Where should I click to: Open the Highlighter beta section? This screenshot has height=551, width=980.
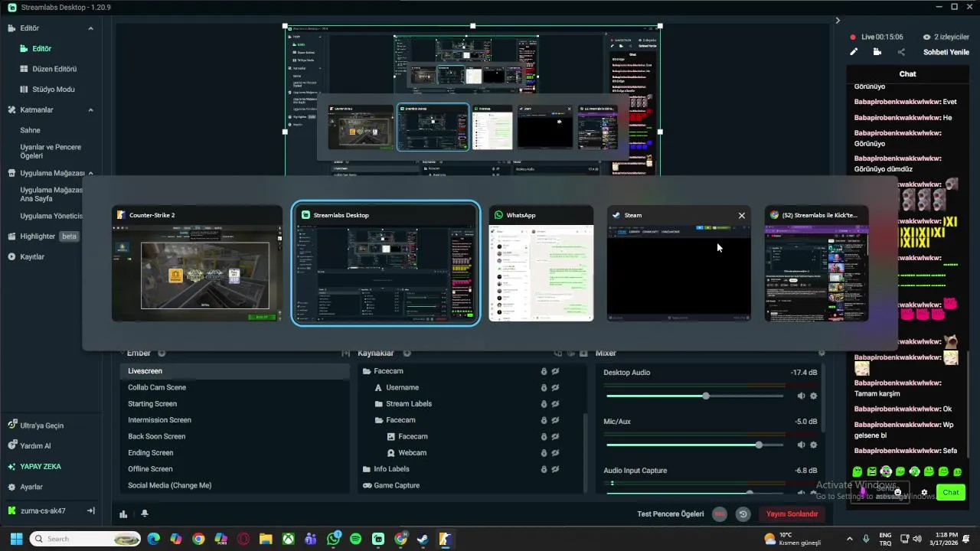(x=44, y=236)
